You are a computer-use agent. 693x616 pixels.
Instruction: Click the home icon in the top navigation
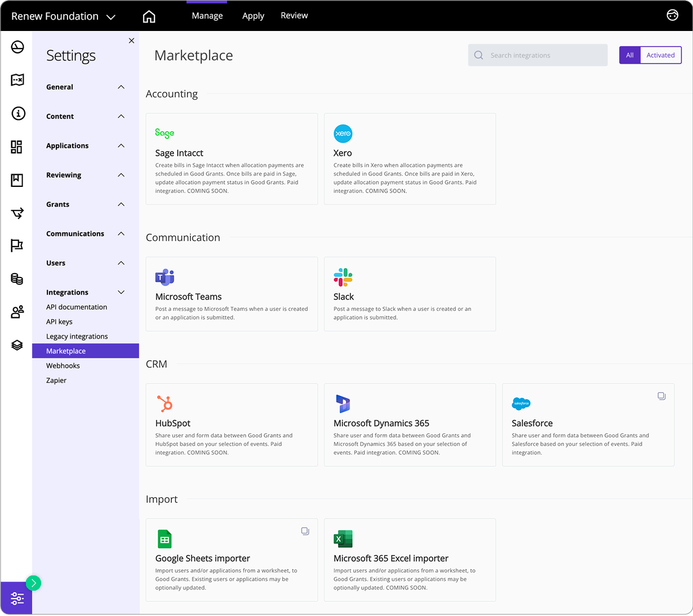(x=149, y=16)
